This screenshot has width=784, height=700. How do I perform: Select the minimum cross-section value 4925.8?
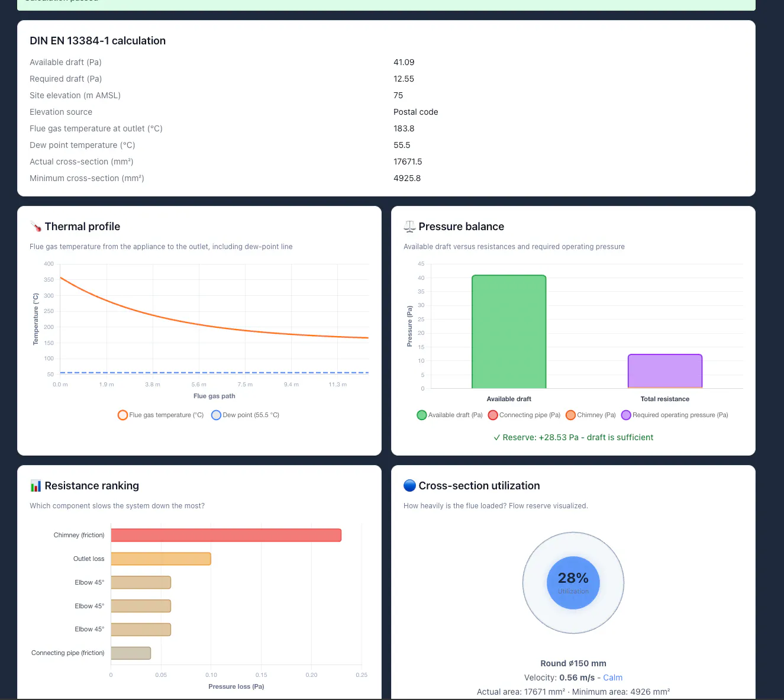(x=407, y=178)
